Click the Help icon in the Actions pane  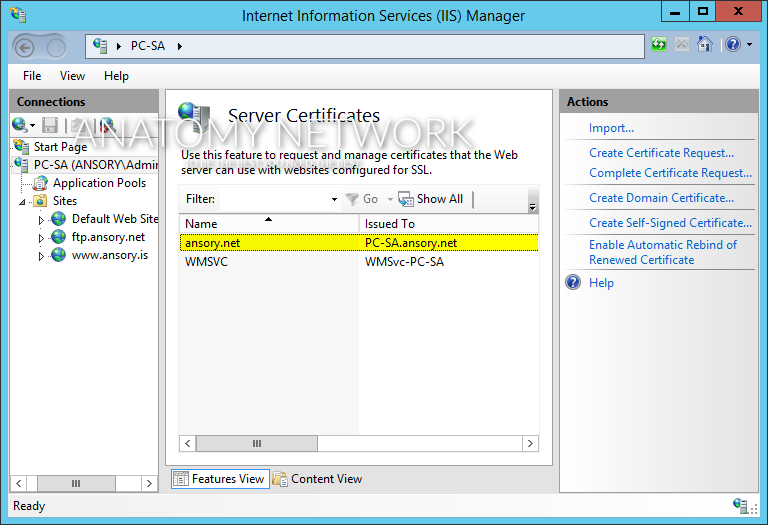point(573,283)
